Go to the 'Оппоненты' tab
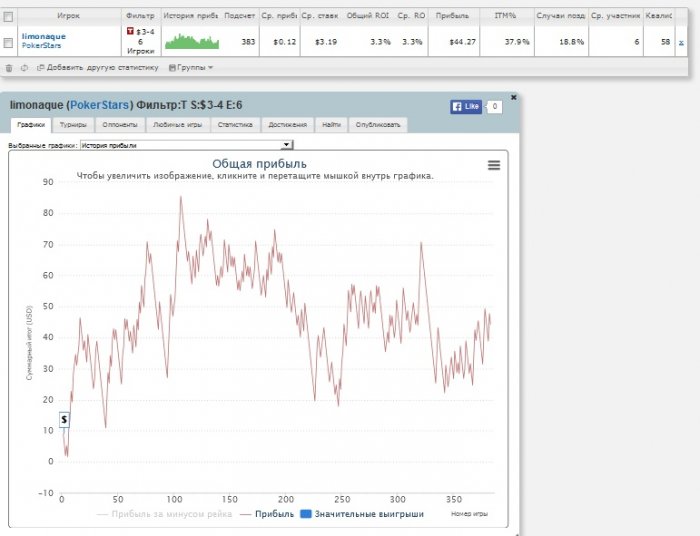The width and height of the screenshot is (700, 536). tap(120, 125)
